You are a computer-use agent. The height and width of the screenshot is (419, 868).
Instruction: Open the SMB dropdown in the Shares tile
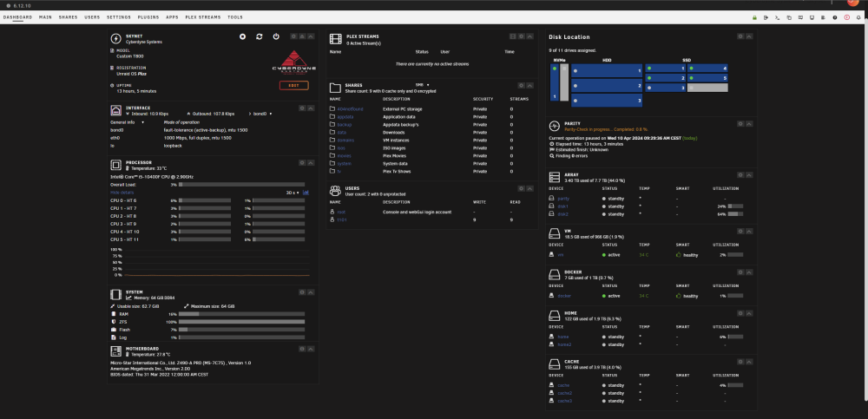(x=423, y=85)
